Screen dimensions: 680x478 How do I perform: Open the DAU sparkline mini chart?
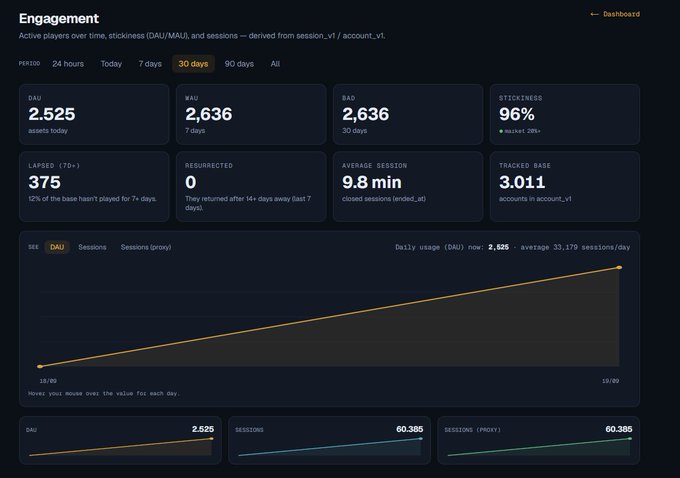click(121, 440)
